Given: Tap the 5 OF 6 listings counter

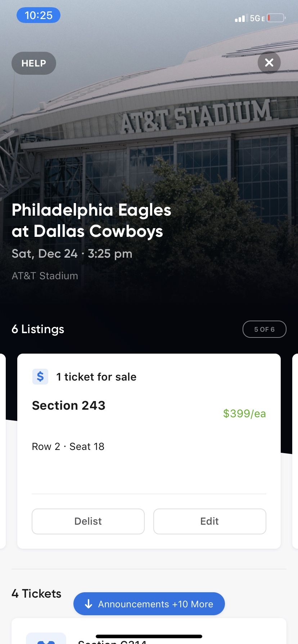Looking at the screenshot, I should (x=265, y=329).
